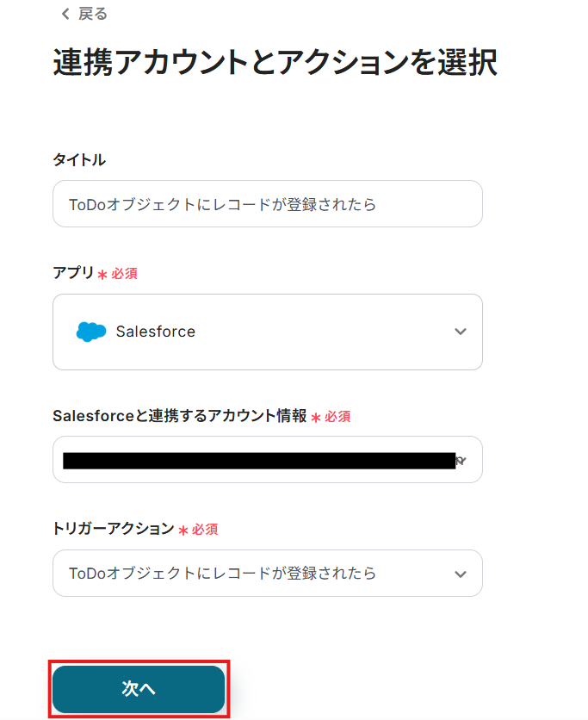The height and width of the screenshot is (720, 588).
Task: Click the 連携アカウントとアクションを選択 page heading
Action: click(275, 64)
